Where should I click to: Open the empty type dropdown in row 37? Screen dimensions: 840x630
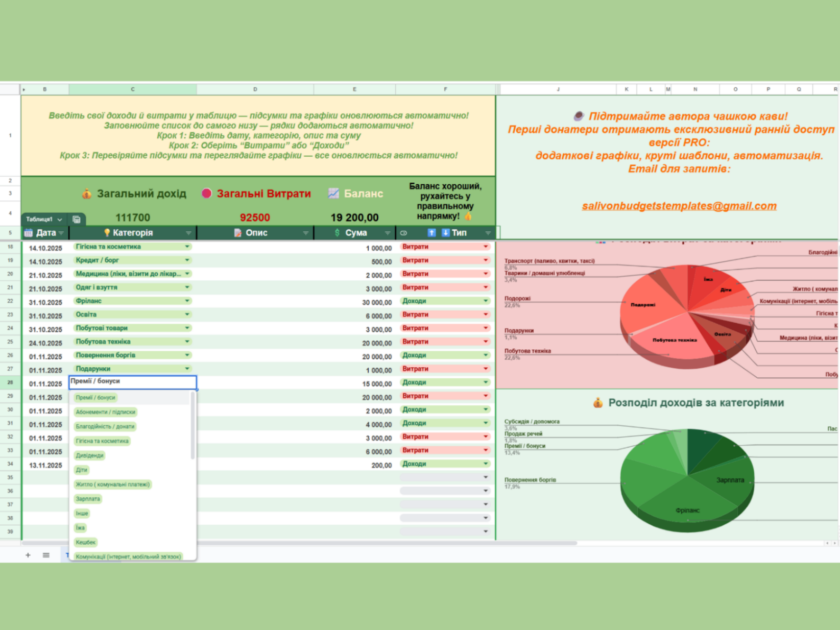pos(486,504)
